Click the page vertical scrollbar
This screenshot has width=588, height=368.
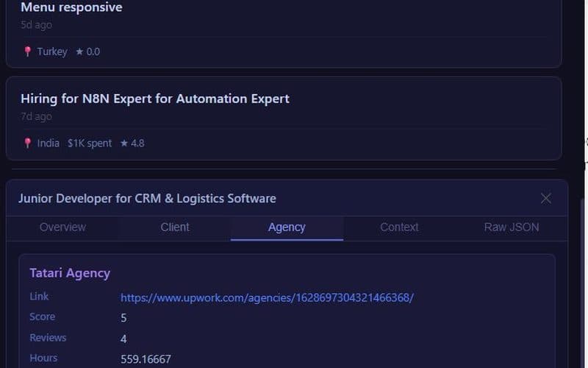click(584, 282)
